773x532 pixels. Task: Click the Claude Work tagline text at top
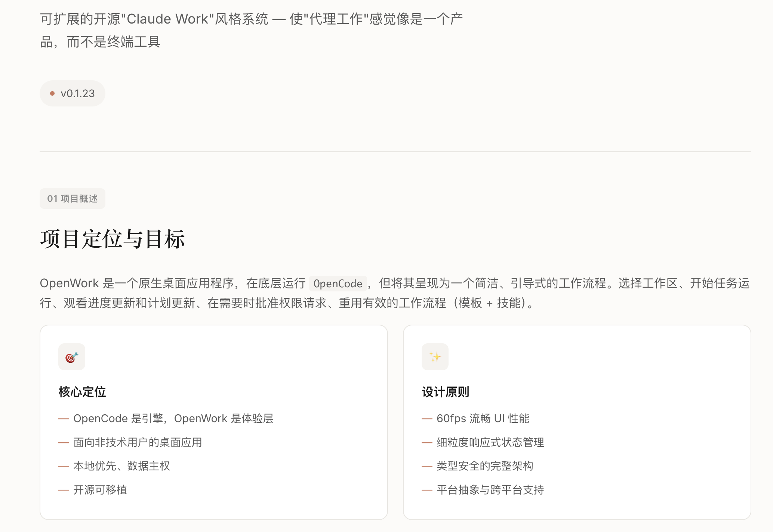click(251, 19)
